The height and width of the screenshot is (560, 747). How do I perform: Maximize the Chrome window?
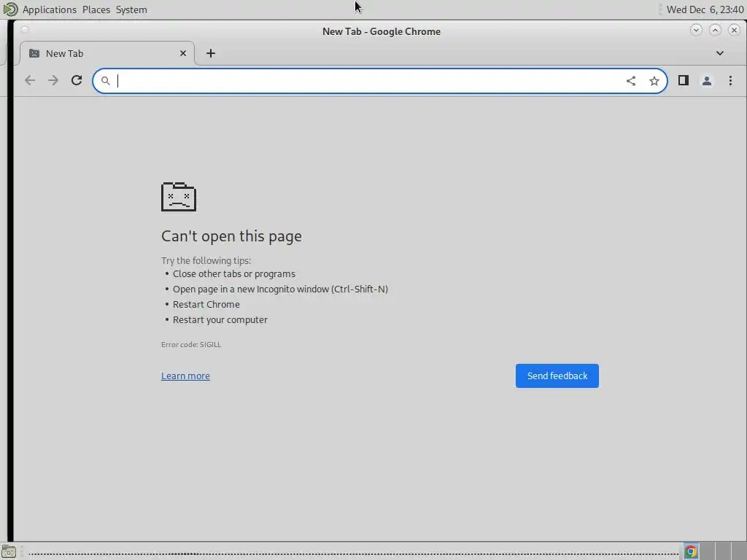[x=715, y=30]
